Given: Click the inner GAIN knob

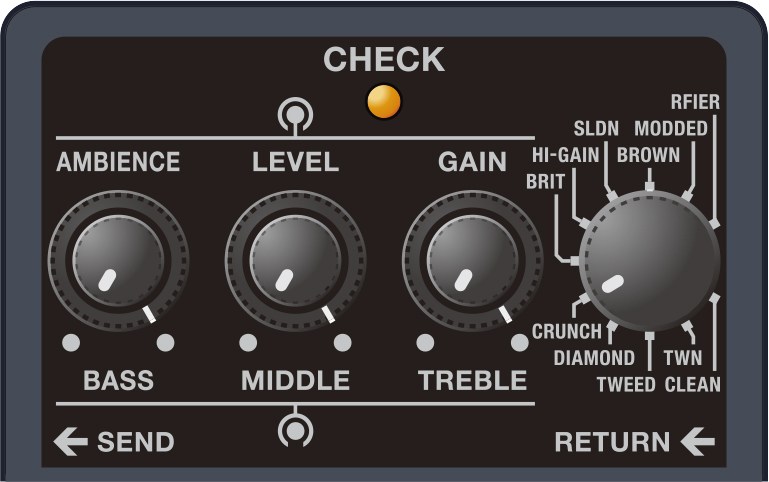Looking at the screenshot, I should 472,261.
